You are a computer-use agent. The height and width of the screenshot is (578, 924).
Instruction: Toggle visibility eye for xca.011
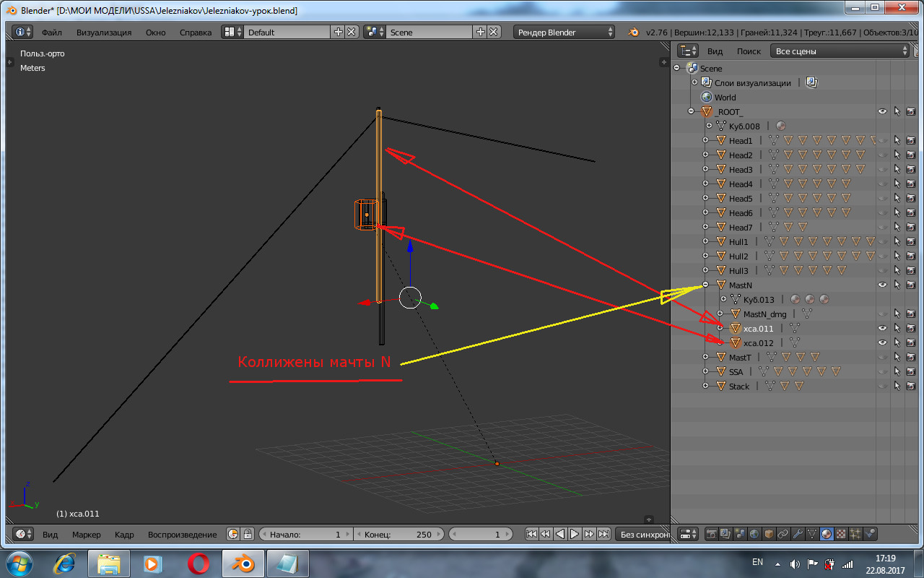click(x=882, y=329)
